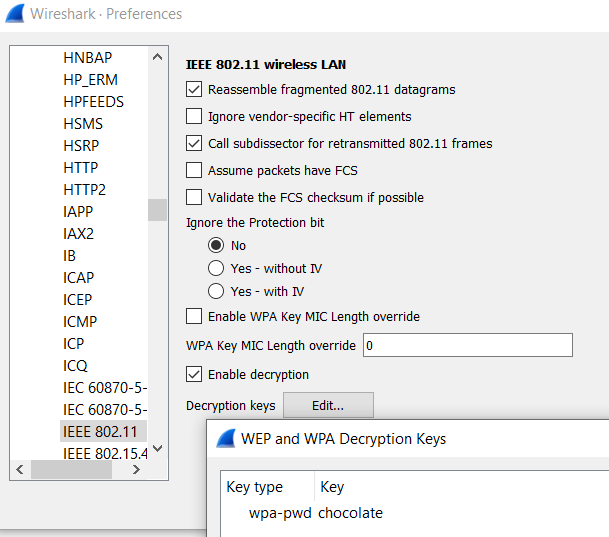Choose Yes - without IV option
609x537 pixels.
(x=216, y=268)
